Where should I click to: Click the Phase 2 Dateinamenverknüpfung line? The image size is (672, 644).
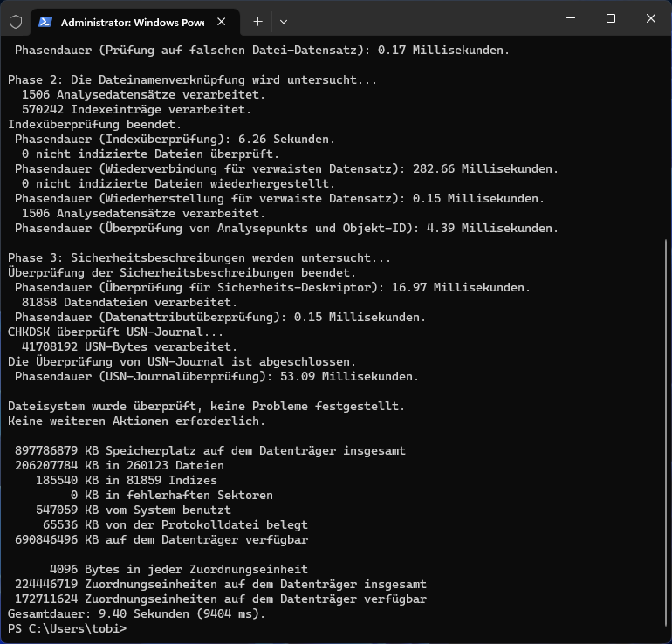pos(192,80)
